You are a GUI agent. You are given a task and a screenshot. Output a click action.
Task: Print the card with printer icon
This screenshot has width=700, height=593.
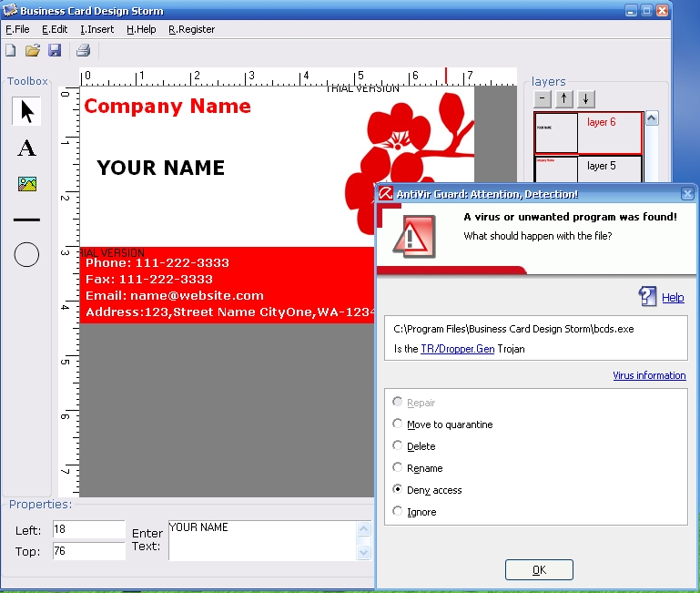pyautogui.click(x=84, y=50)
